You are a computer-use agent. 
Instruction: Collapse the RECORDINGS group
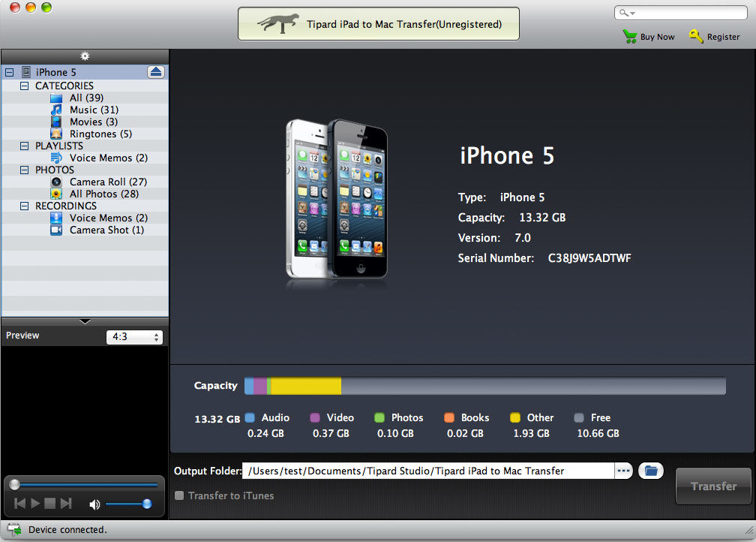24,206
